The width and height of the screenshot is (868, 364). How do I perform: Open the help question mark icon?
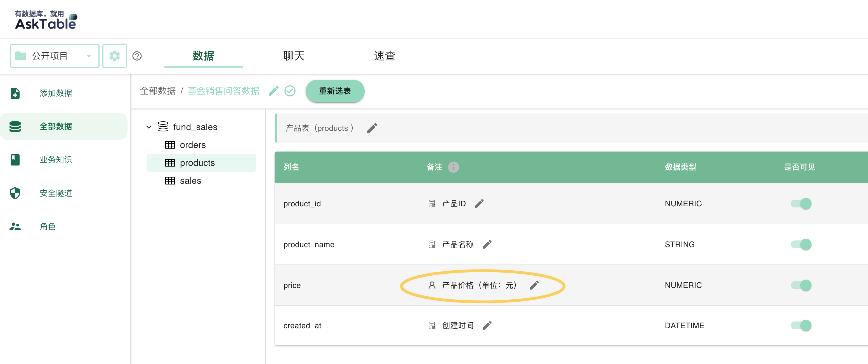[x=137, y=56]
